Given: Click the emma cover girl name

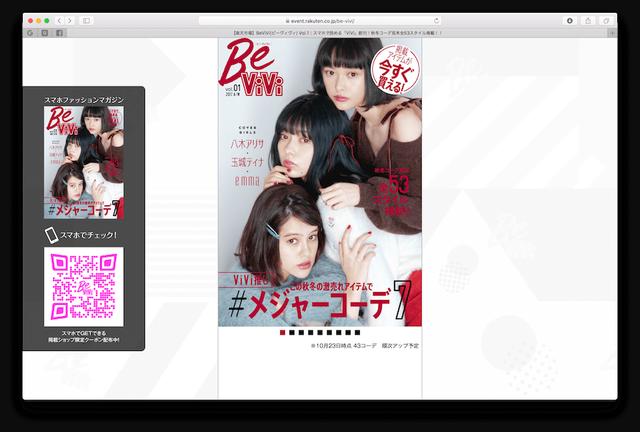Looking at the screenshot, I should pyautogui.click(x=247, y=180).
